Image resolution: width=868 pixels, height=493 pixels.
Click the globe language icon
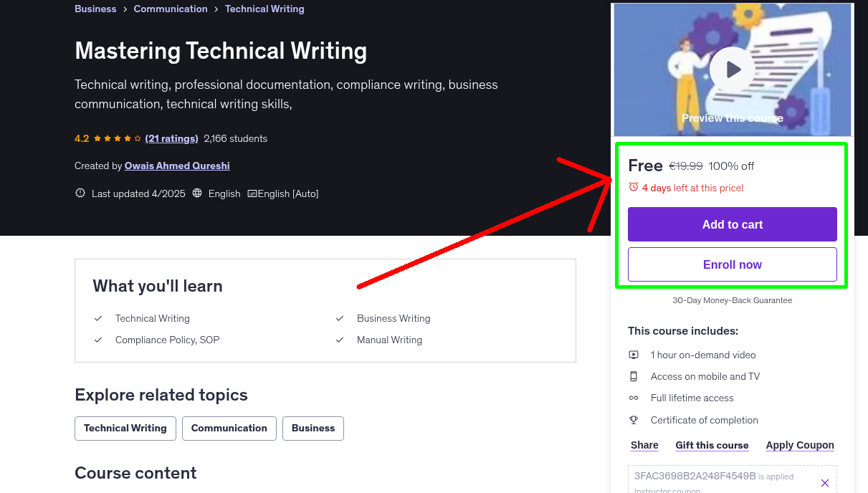[197, 193]
